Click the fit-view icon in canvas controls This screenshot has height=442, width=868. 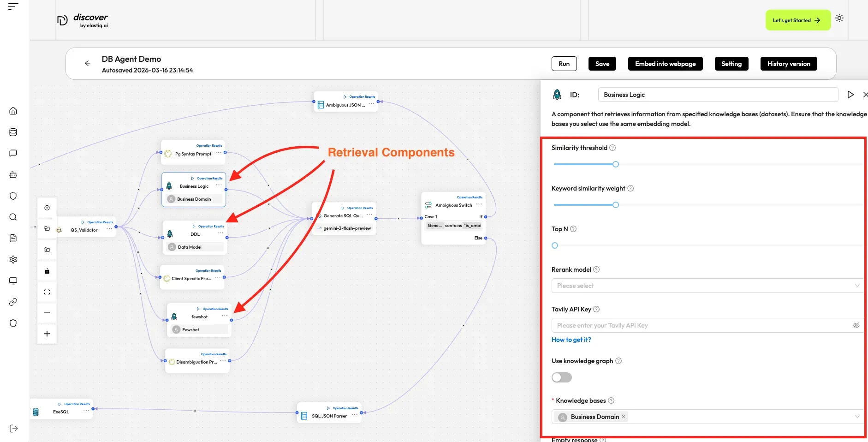pos(47,292)
